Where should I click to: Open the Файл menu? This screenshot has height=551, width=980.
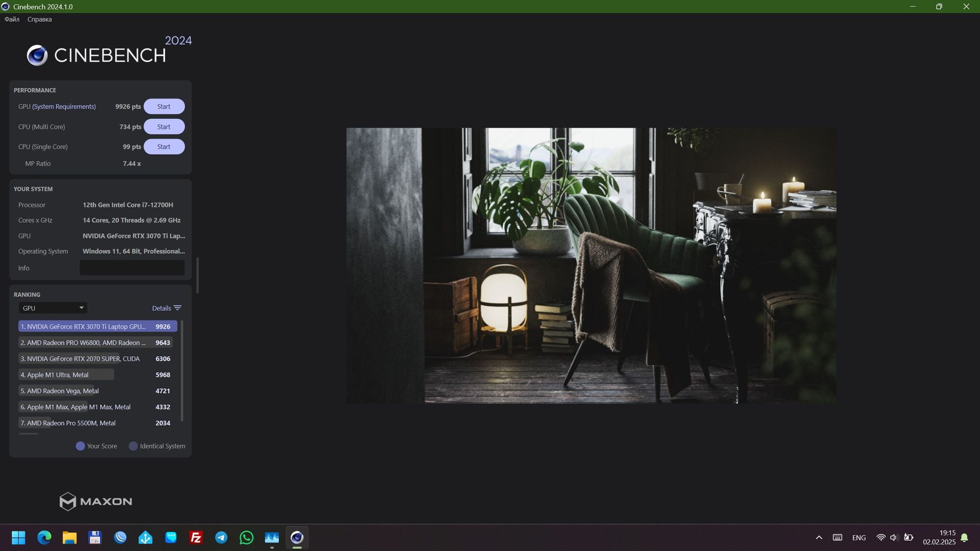coord(12,19)
